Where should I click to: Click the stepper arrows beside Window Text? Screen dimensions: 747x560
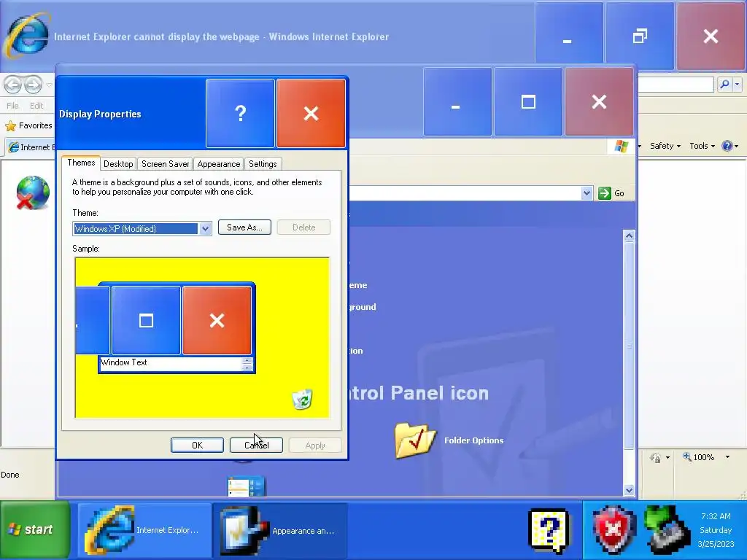click(x=247, y=364)
